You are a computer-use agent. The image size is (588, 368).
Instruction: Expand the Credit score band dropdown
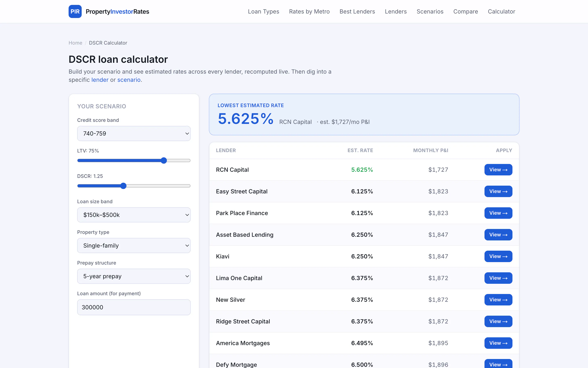pos(134,133)
